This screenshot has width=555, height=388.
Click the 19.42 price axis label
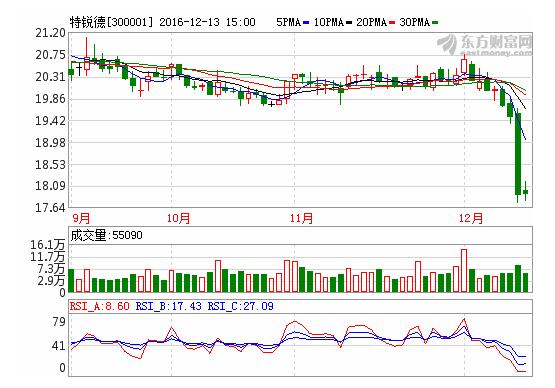coord(50,121)
